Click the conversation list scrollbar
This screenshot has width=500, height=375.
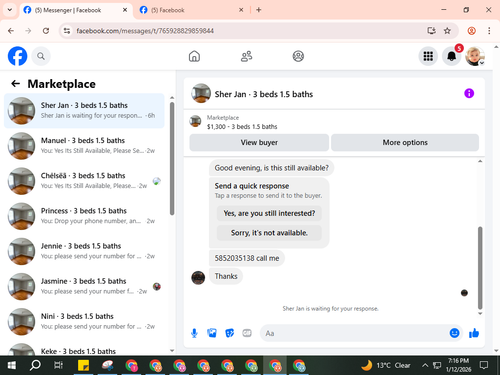pos(172,158)
